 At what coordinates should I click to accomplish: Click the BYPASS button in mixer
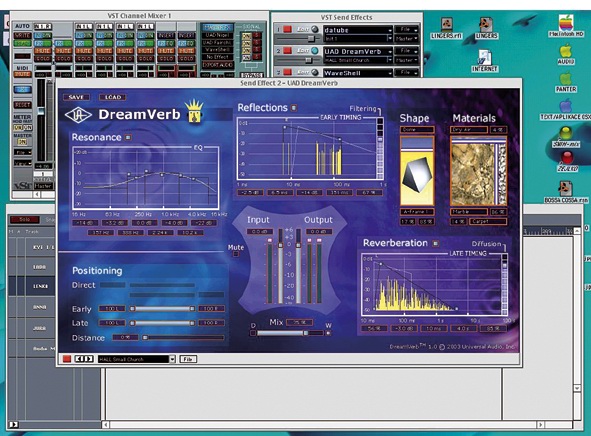coord(252,75)
